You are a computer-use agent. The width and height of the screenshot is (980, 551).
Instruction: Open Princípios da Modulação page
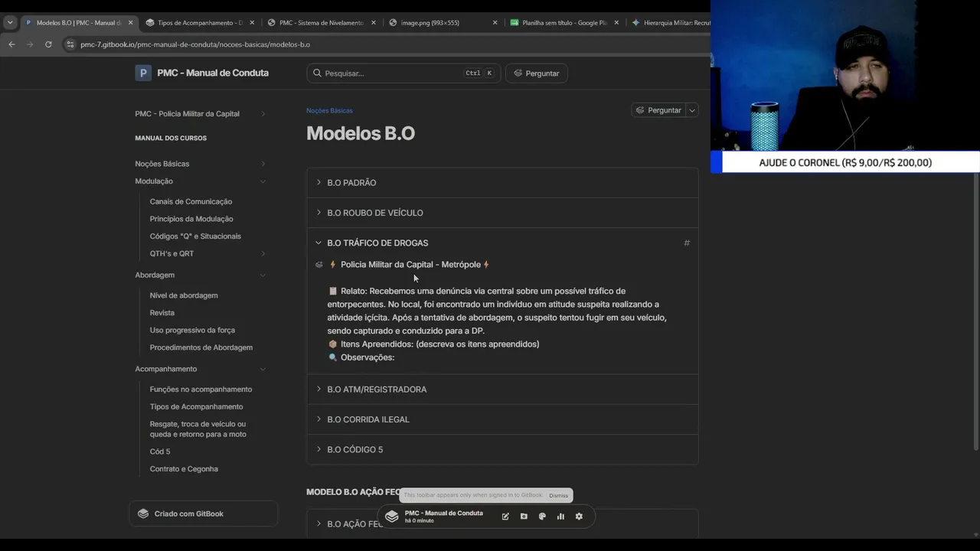[191, 219]
